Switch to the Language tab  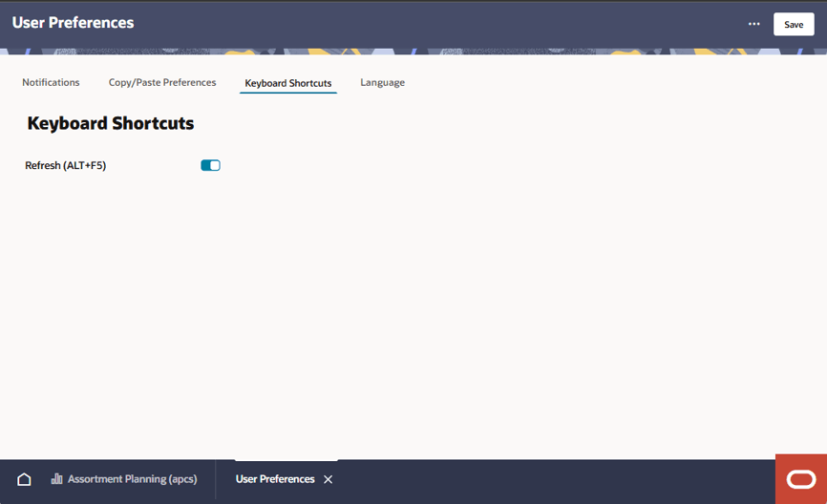(x=382, y=82)
